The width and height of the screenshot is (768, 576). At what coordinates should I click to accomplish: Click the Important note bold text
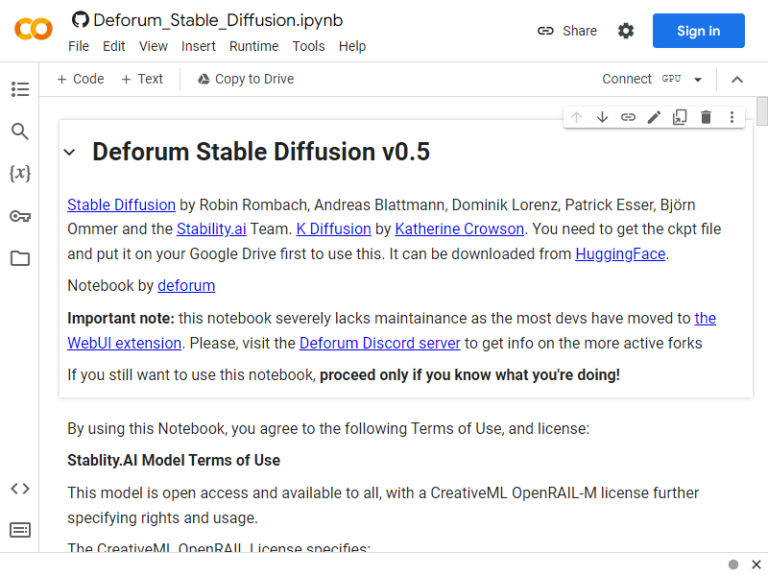click(120, 318)
